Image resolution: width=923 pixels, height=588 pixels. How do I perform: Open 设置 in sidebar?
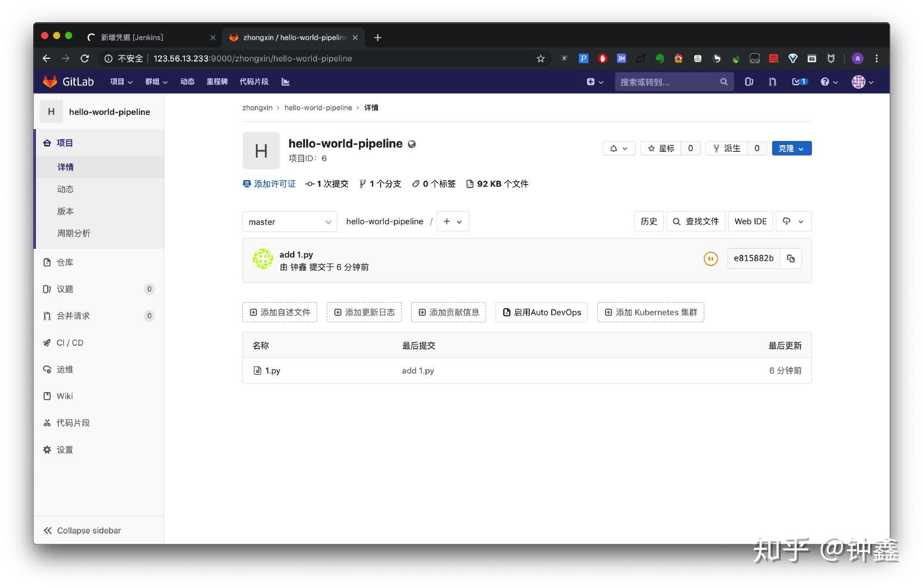(99, 450)
